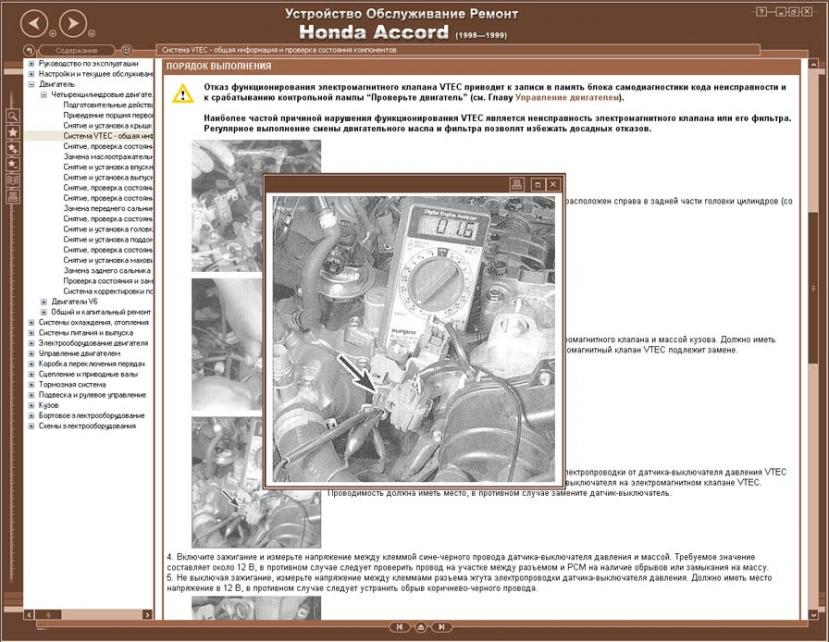829x642 pixels.
Task: Expand the Двигатели V6 node
Action: click(x=44, y=301)
